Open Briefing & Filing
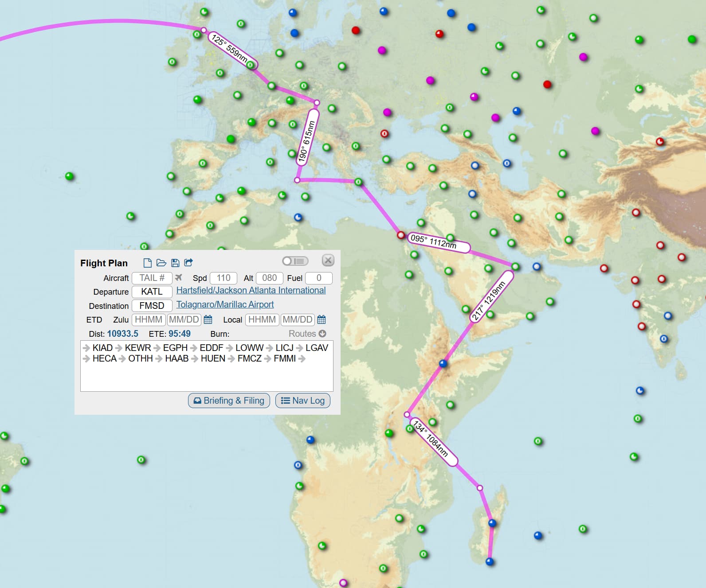The height and width of the screenshot is (588, 706). pos(229,401)
